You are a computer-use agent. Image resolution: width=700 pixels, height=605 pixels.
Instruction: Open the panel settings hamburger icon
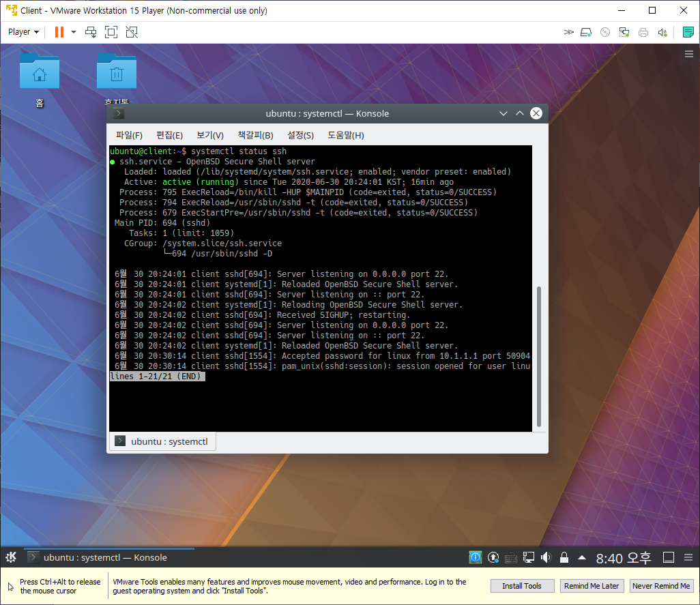point(688,557)
